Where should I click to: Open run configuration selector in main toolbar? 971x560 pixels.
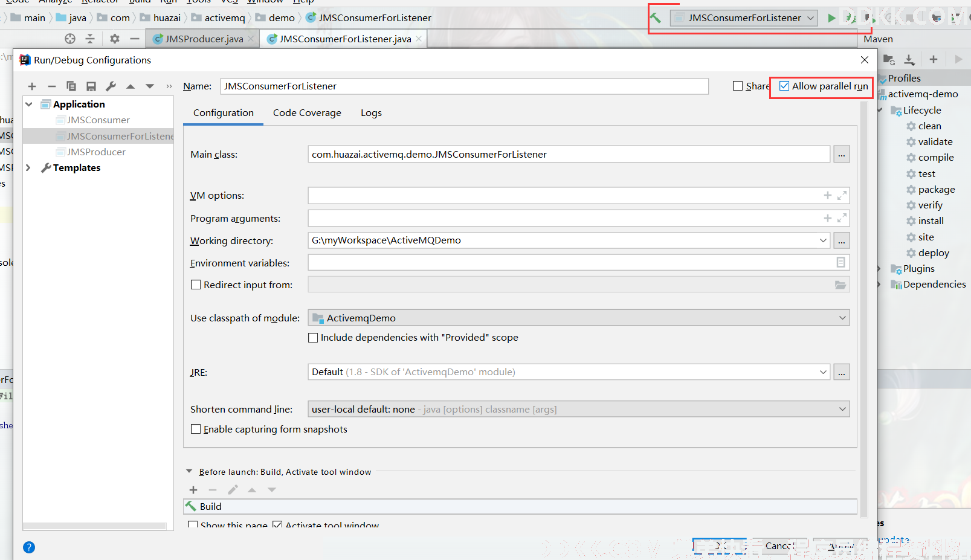click(744, 18)
